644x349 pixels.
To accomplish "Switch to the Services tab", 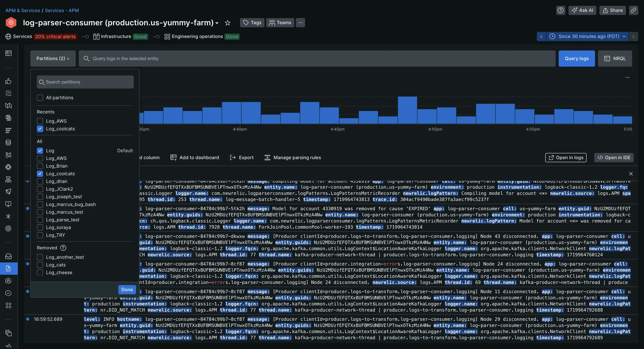I will (x=22, y=36).
